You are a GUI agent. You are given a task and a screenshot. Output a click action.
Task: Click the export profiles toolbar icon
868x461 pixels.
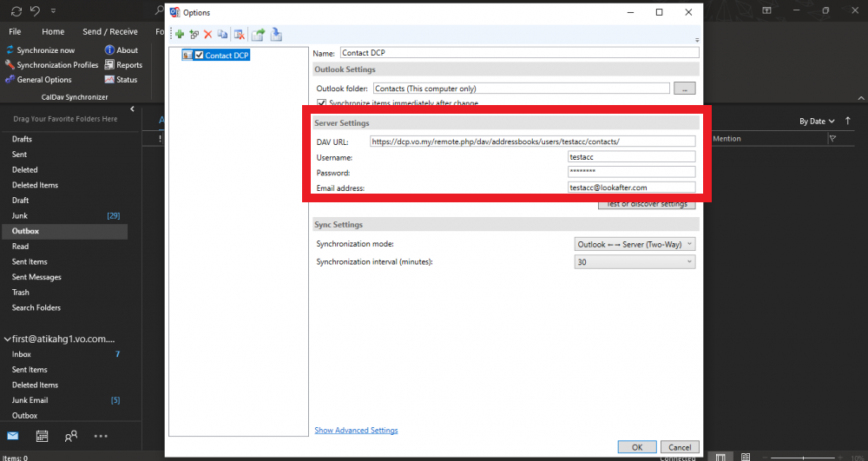(x=259, y=35)
